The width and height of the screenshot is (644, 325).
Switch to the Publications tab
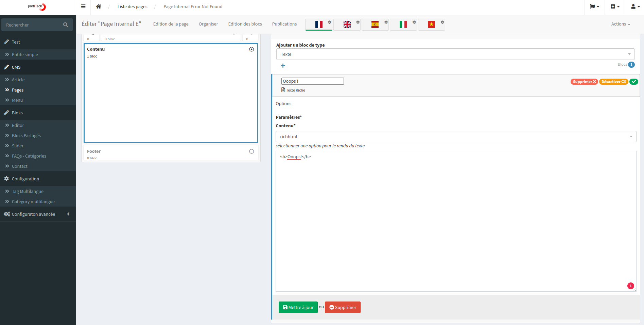[284, 24]
